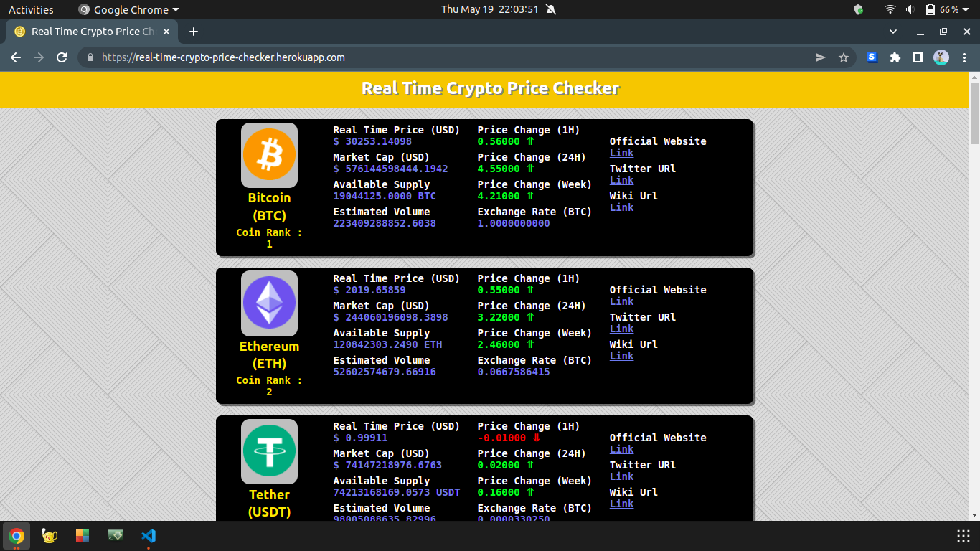Open Chrome's three-dot menu
980x551 pixels.
pyautogui.click(x=963, y=57)
